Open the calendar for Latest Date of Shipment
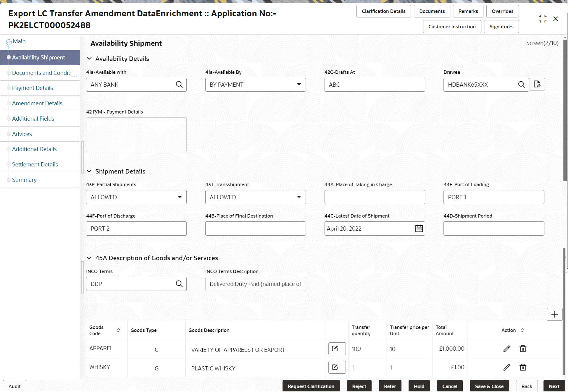The image size is (568, 392). click(x=419, y=228)
